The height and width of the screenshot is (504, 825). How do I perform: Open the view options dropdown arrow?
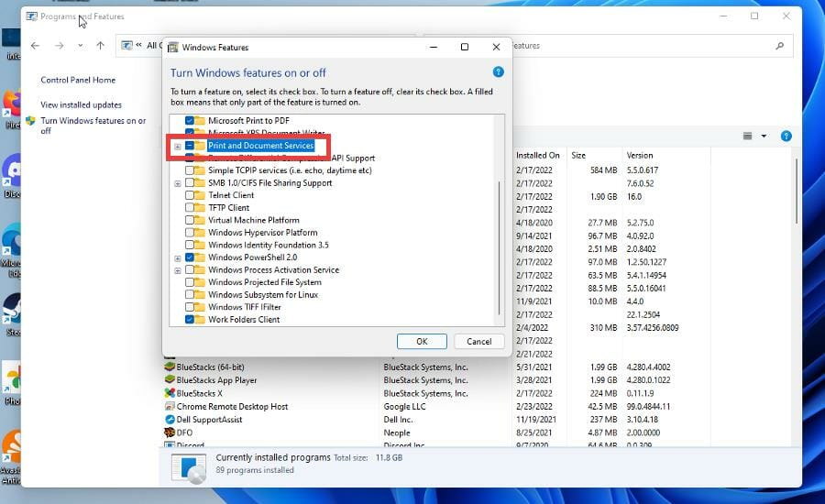tap(764, 137)
